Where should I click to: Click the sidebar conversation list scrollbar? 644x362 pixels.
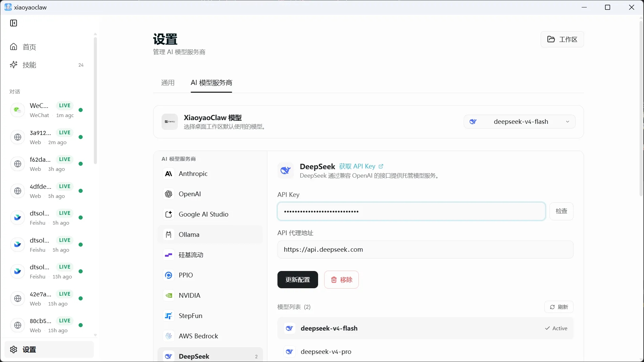(x=95, y=100)
